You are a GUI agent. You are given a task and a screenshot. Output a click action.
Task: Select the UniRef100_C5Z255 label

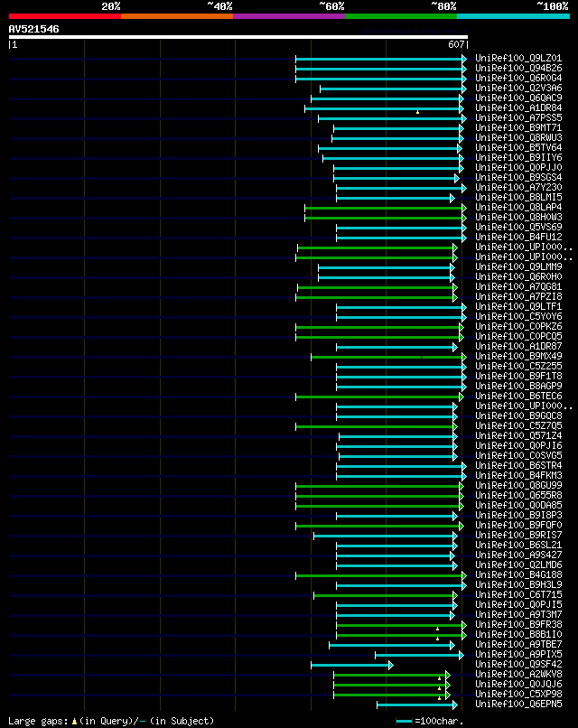[518, 367]
